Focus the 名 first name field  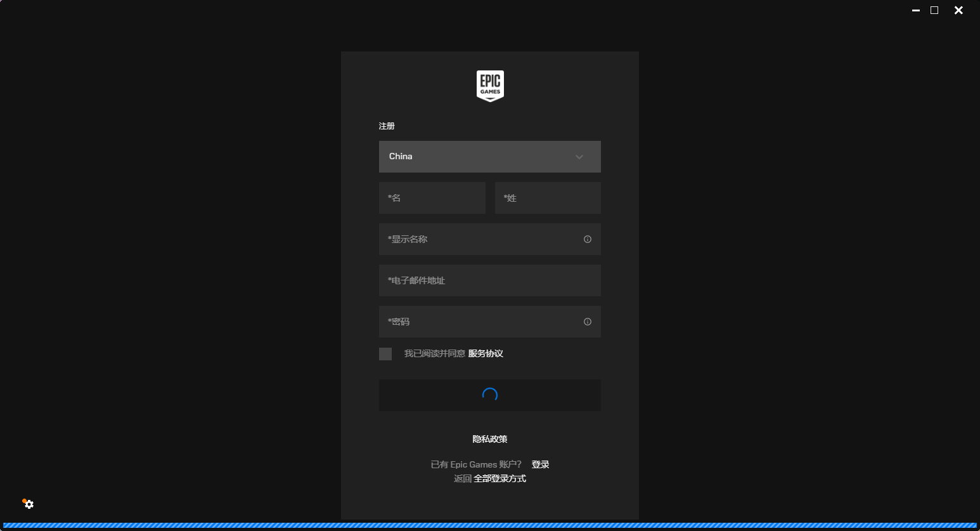(x=432, y=198)
